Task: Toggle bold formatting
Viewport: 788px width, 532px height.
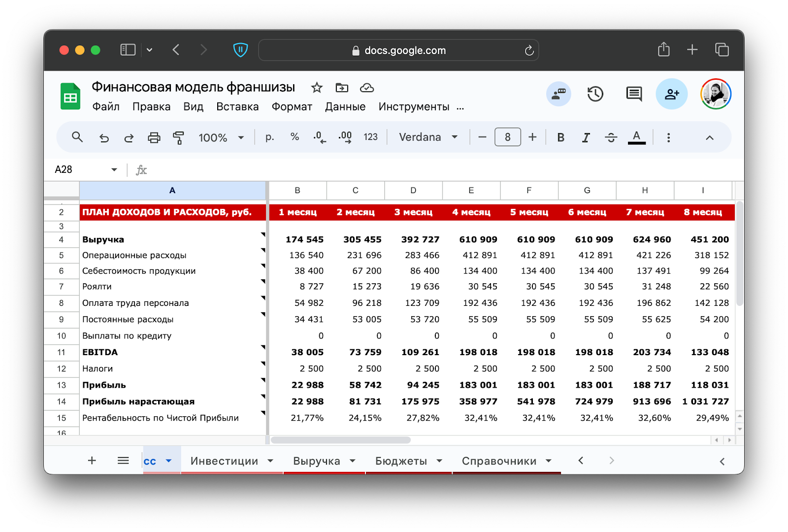Action: click(560, 137)
